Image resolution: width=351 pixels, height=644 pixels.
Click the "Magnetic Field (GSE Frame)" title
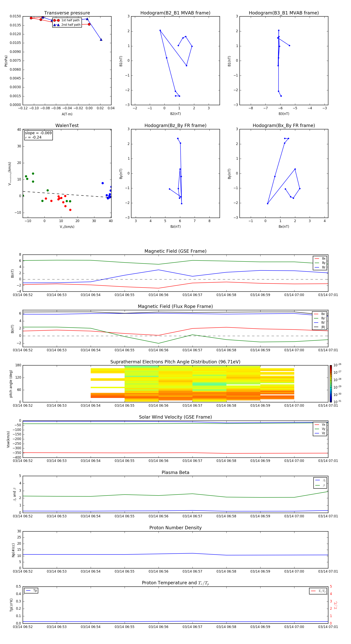(x=175, y=251)
